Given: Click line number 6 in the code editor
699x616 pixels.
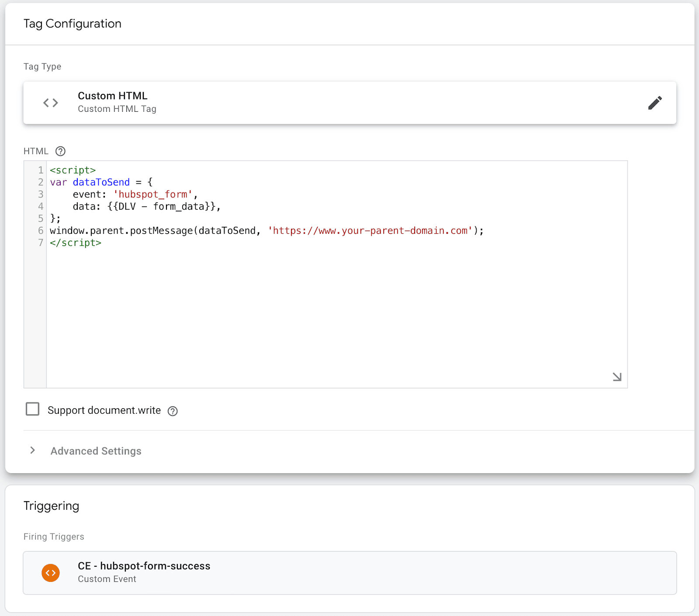Looking at the screenshot, I should click(40, 231).
